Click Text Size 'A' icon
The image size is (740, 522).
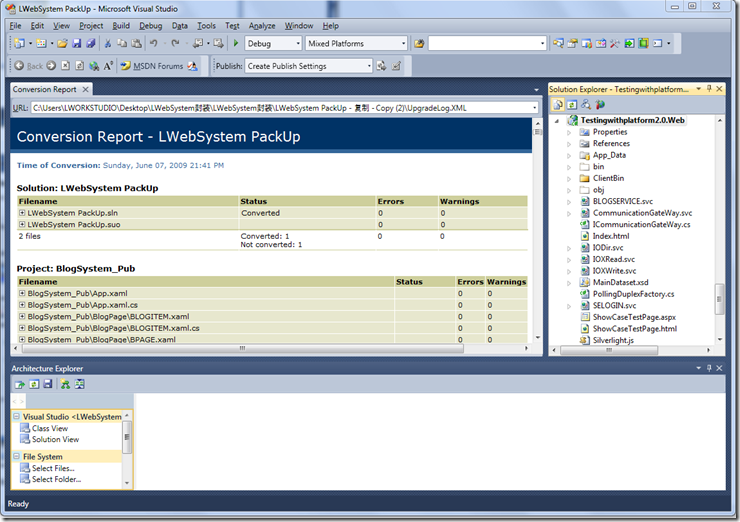pos(108,66)
